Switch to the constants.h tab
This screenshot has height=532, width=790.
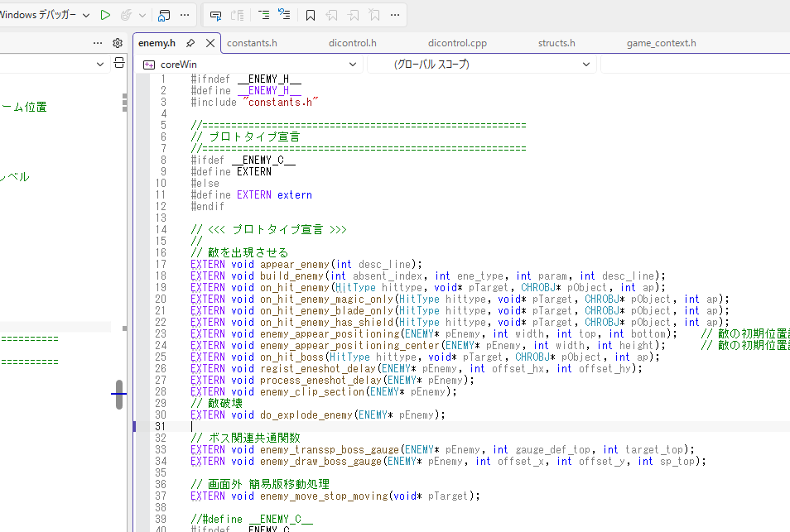[252, 43]
